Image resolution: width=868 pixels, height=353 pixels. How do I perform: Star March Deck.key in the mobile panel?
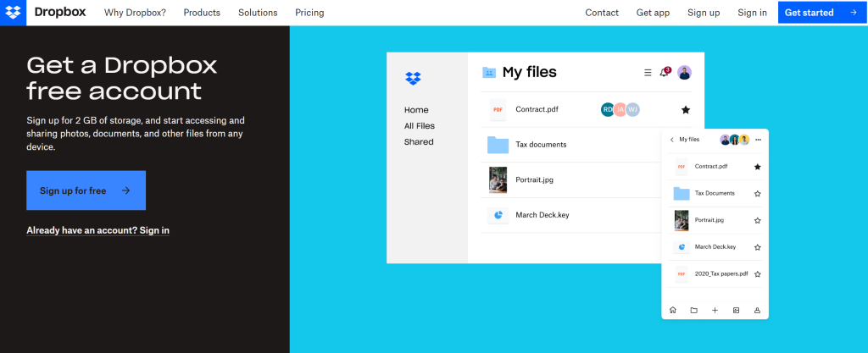(x=758, y=247)
